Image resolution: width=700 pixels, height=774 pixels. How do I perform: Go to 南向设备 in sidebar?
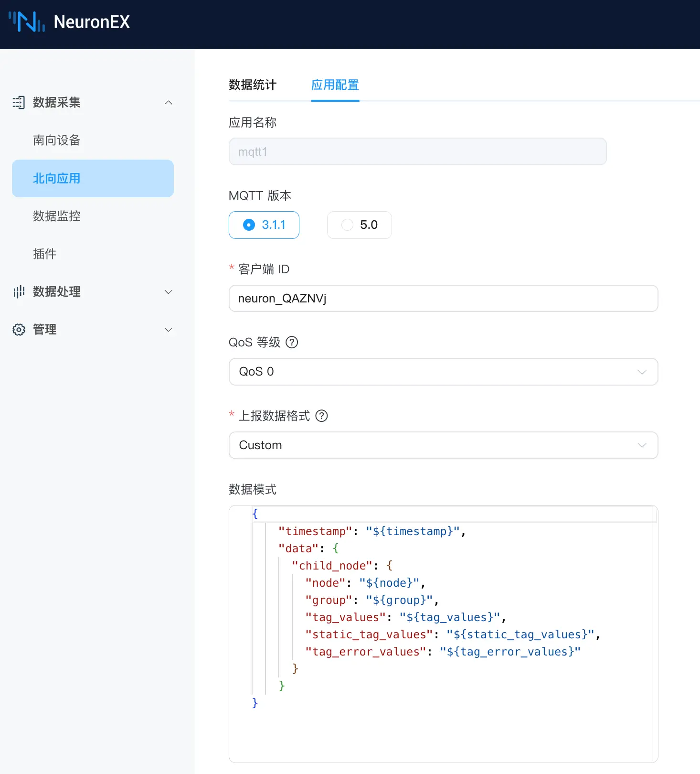tap(57, 140)
